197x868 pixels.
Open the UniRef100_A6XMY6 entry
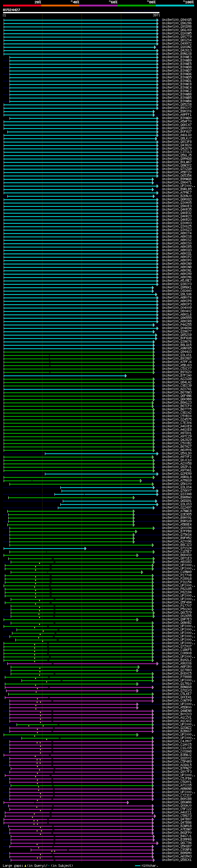click(x=177, y=450)
